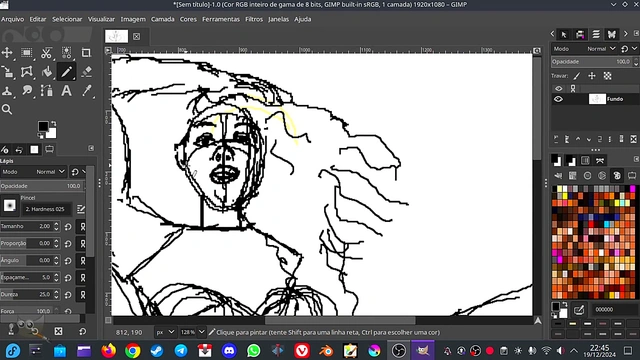
Task: Select the Move tool
Action: [7, 53]
